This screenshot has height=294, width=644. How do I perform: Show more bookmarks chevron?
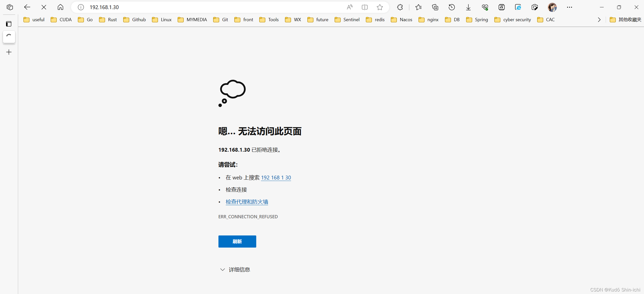(x=599, y=20)
